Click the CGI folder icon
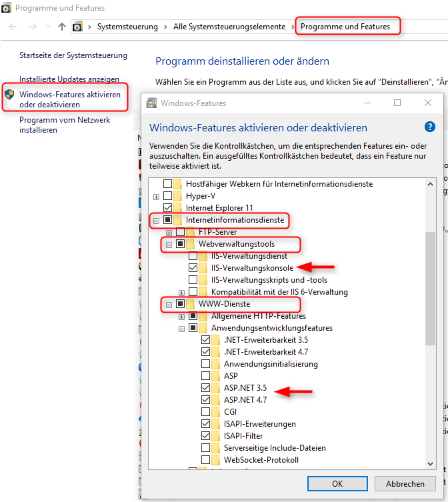The height and width of the screenshot is (502, 448). pyautogui.click(x=216, y=411)
